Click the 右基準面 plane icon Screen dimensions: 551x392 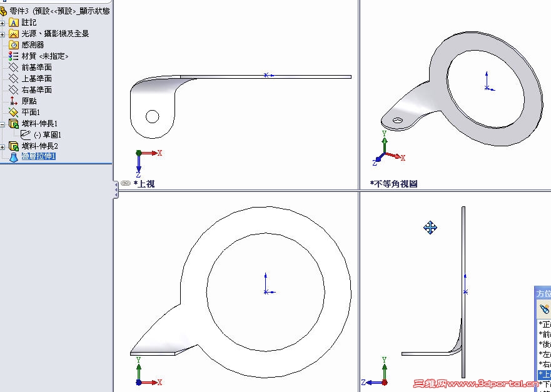point(13,90)
